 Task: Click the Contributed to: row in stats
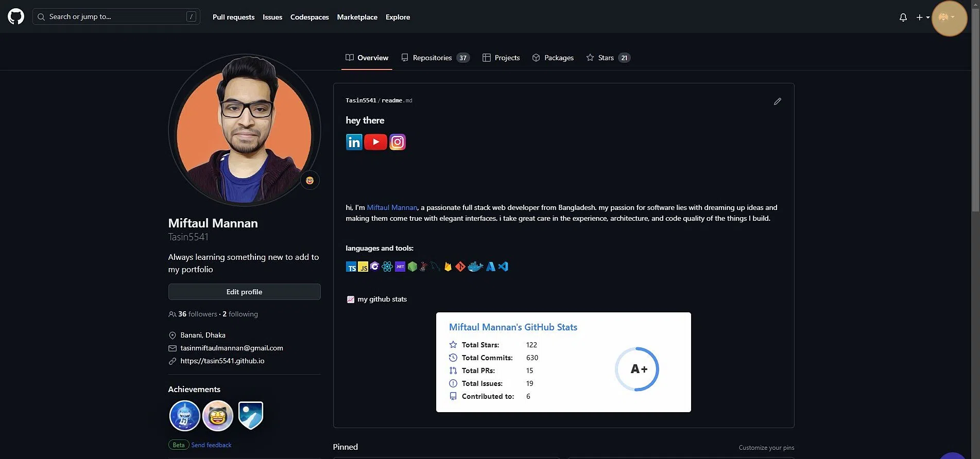coord(490,396)
